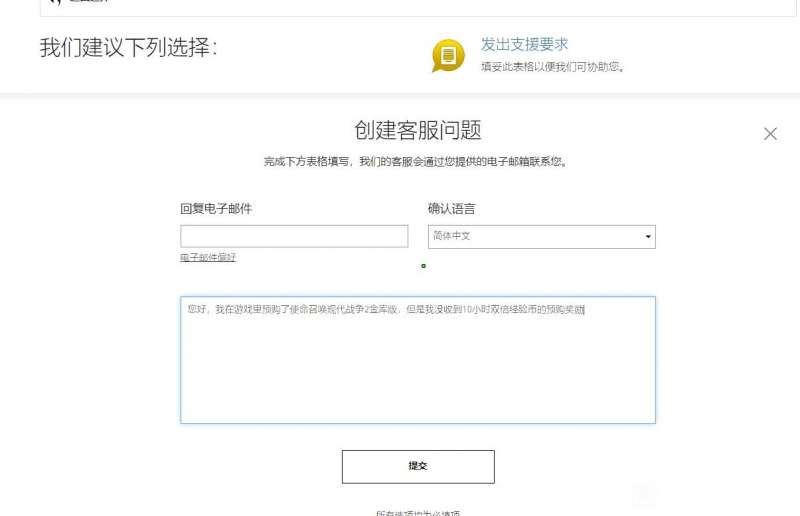Click the 回复电子邮件 field label
The height and width of the screenshot is (516, 800).
click(x=216, y=209)
